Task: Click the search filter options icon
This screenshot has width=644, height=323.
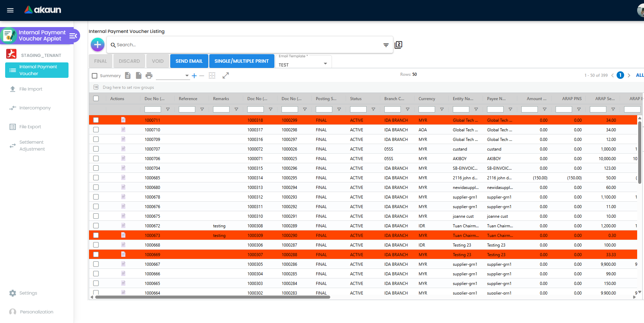Action: pyautogui.click(x=386, y=45)
